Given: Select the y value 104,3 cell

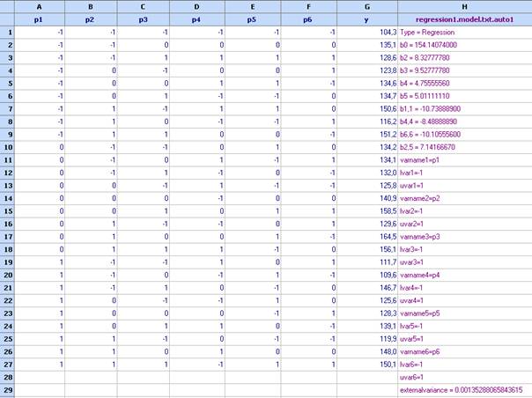Looking at the screenshot, I should [x=366, y=32].
